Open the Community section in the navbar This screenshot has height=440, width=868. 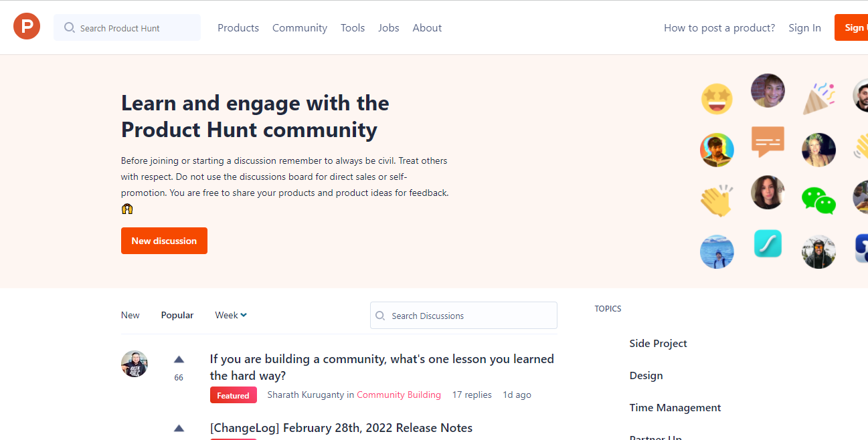click(299, 27)
